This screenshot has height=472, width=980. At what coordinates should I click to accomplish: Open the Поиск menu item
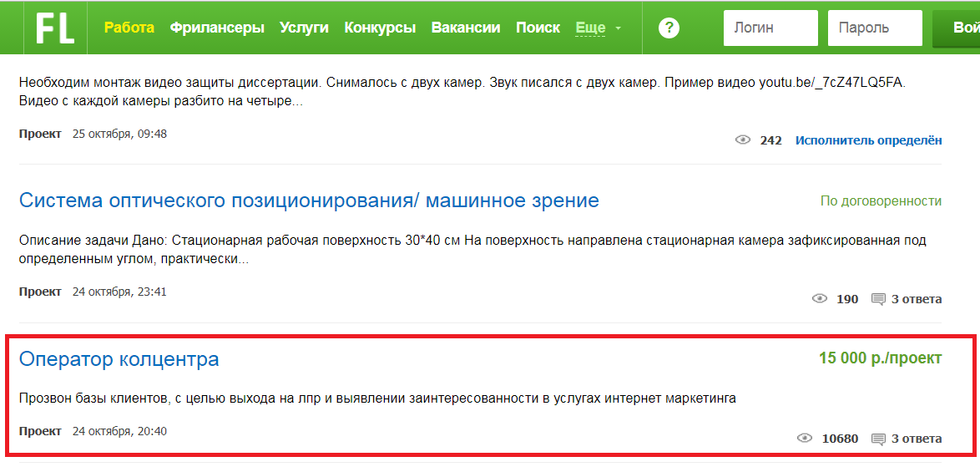[538, 28]
